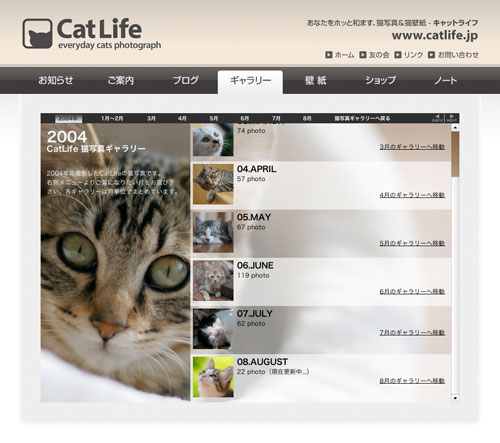Open the リンク link in header

coord(413,55)
